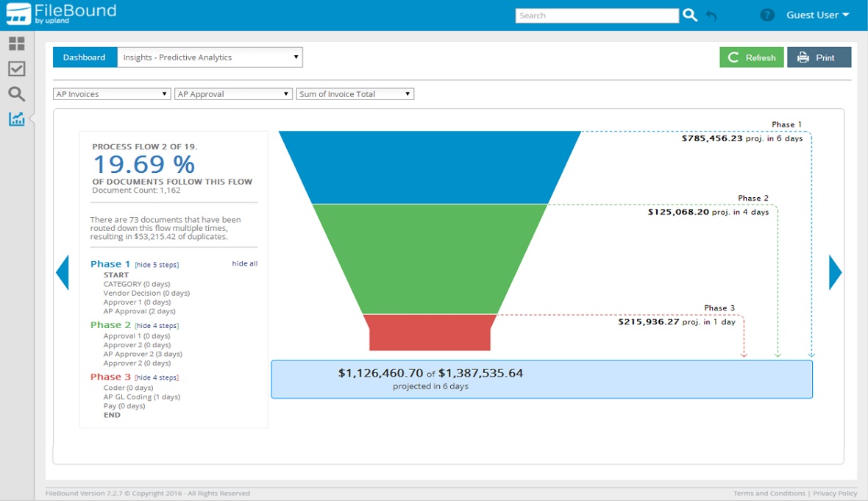Click the blue Phase 1 funnel segment

tap(430, 167)
